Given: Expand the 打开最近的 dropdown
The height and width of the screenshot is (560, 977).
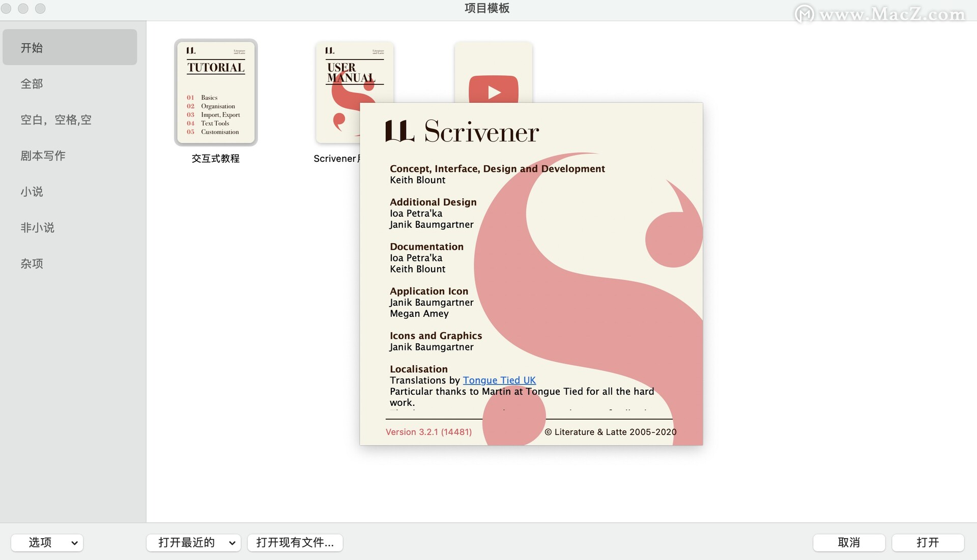Looking at the screenshot, I should pos(194,543).
